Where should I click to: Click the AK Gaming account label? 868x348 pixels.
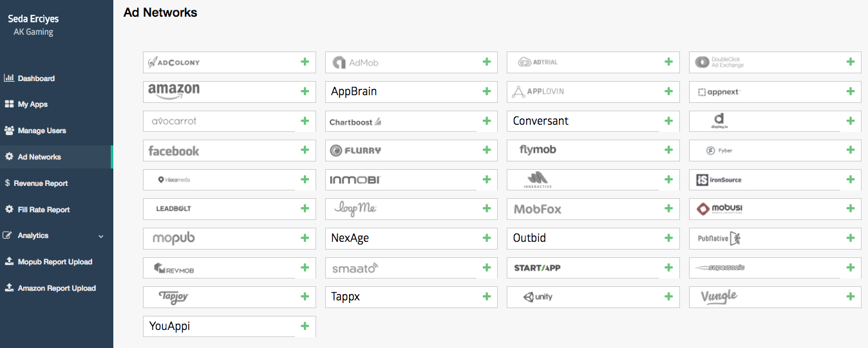pyautogui.click(x=33, y=32)
